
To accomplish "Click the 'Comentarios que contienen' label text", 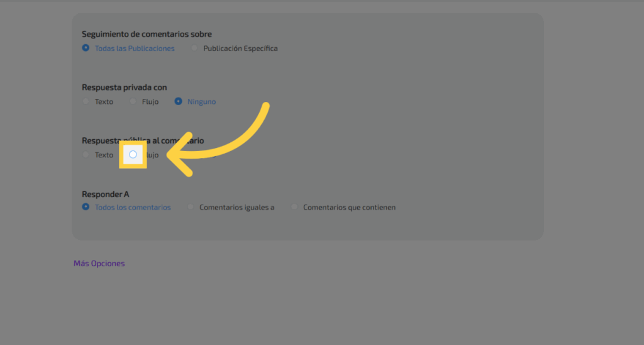I will pos(349,207).
